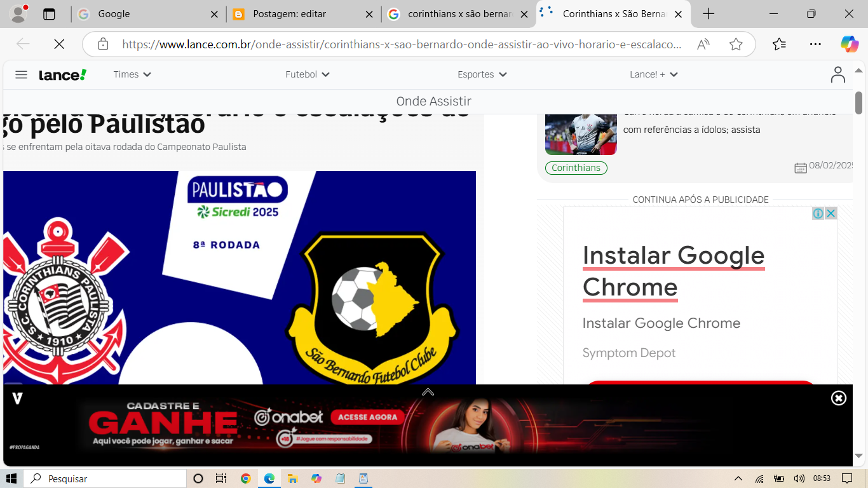This screenshot has width=868, height=488.
Task: Switch to Microsoft Edge on taskbar
Action: point(269,478)
